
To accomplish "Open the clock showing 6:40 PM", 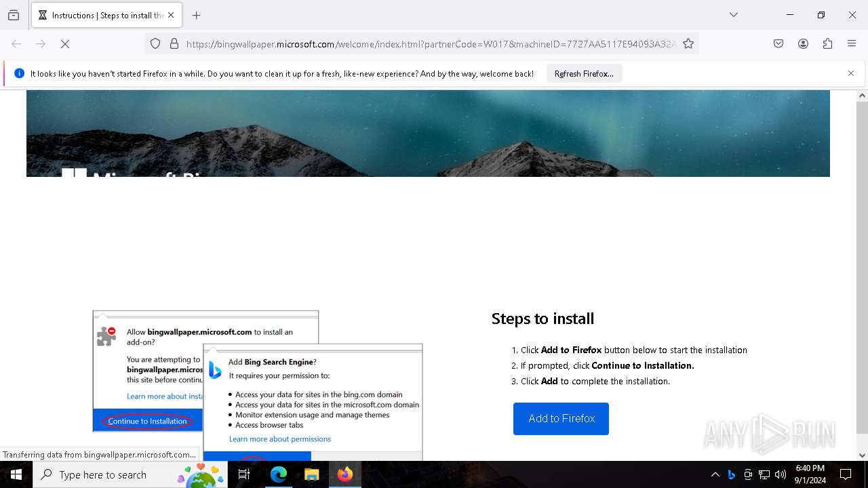I will [810, 474].
